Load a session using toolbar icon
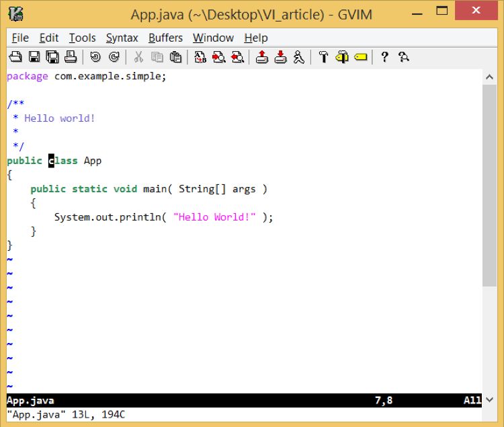This screenshot has height=427, width=504. click(262, 57)
